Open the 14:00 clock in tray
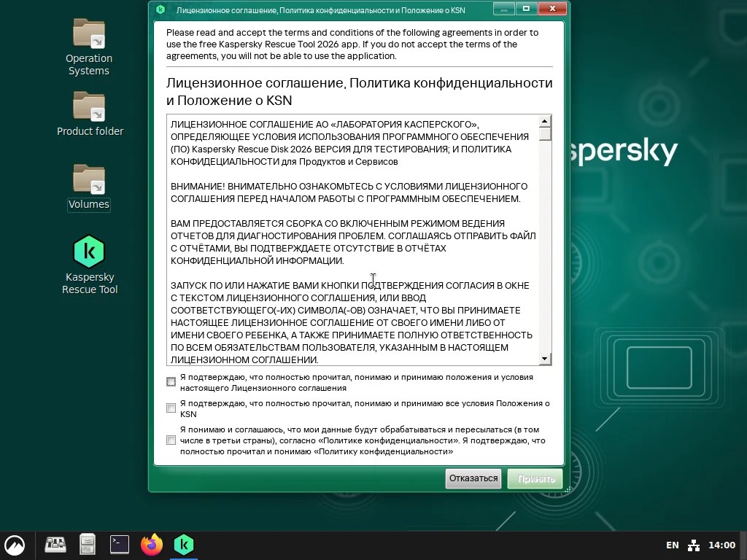Image resolution: width=747 pixels, height=560 pixels. (x=721, y=545)
